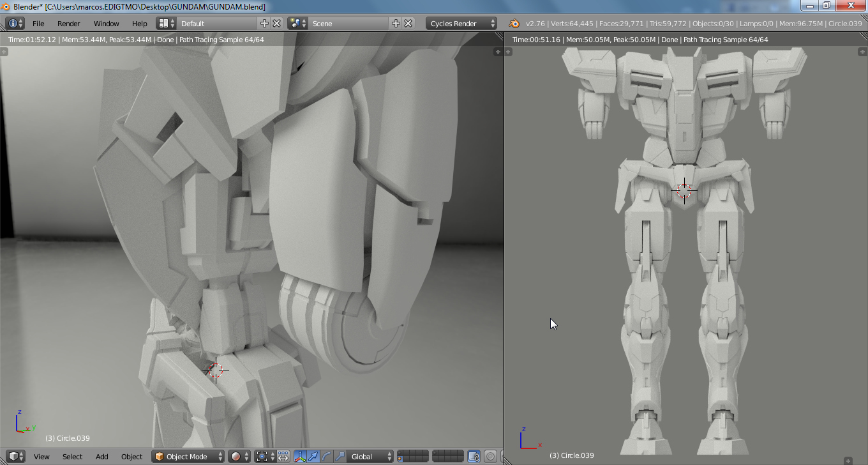Click the left viewport render status text Time:01:52.12
This screenshot has width=868, height=465.
click(x=136, y=40)
